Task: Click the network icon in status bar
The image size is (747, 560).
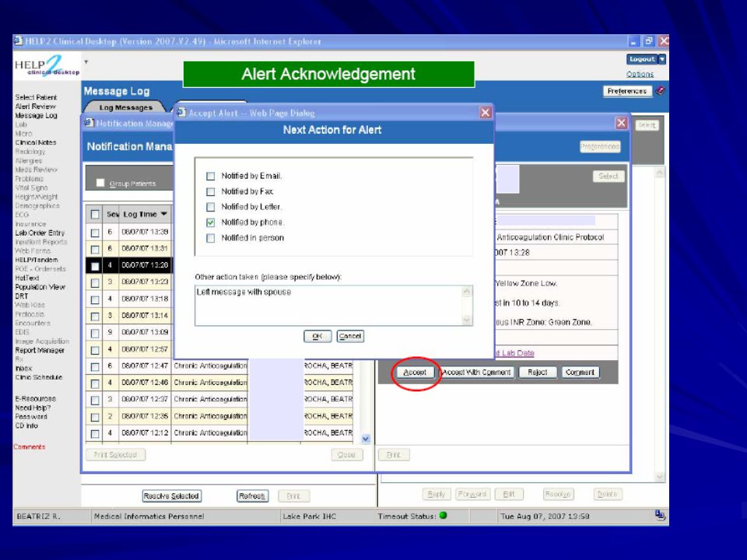Action: [x=660, y=515]
